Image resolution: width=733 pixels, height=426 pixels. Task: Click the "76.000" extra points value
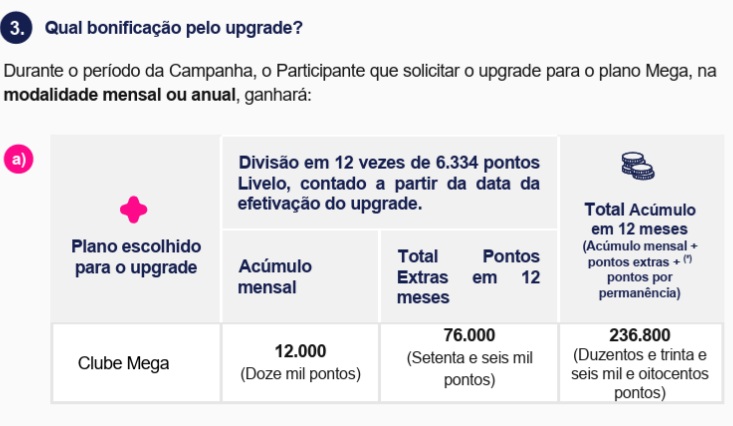coord(469,335)
